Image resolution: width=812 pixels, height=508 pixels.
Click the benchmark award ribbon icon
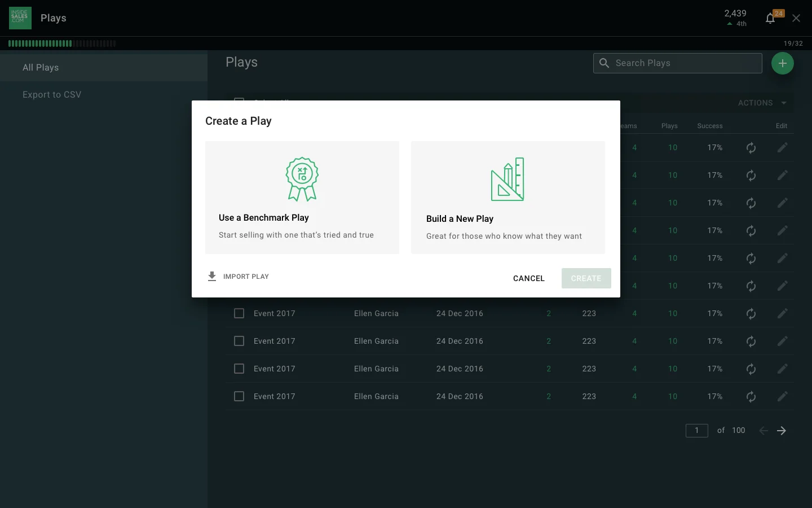click(x=302, y=179)
